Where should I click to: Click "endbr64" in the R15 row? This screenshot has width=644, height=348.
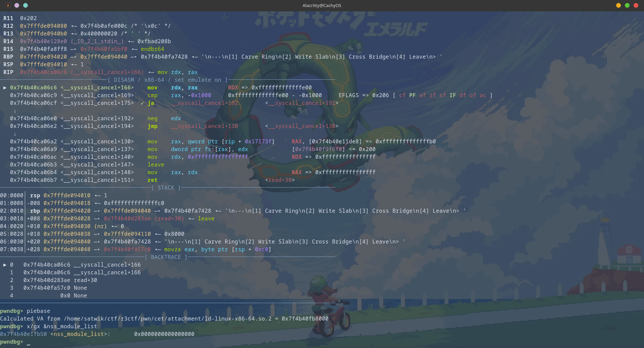[153, 49]
